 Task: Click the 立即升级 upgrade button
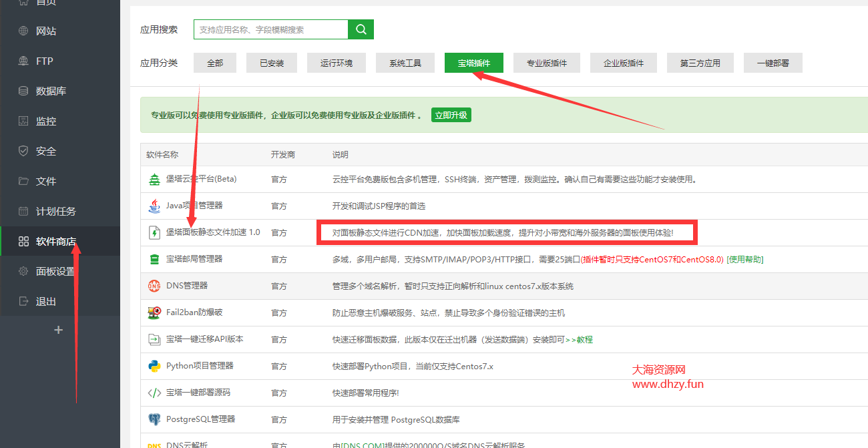(451, 115)
